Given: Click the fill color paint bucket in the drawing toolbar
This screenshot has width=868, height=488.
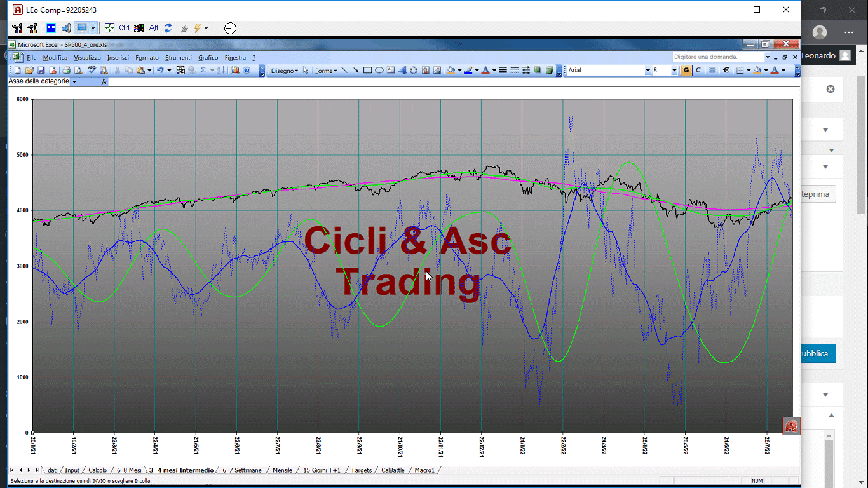Looking at the screenshot, I should [x=451, y=70].
